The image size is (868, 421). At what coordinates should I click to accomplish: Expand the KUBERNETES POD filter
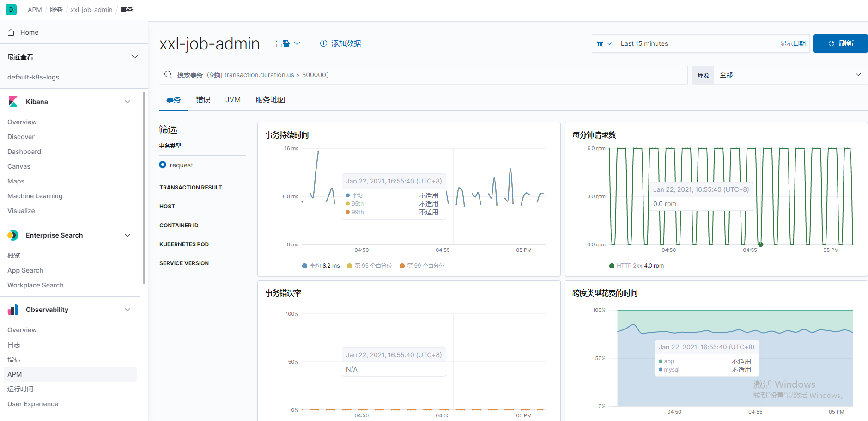click(x=202, y=244)
